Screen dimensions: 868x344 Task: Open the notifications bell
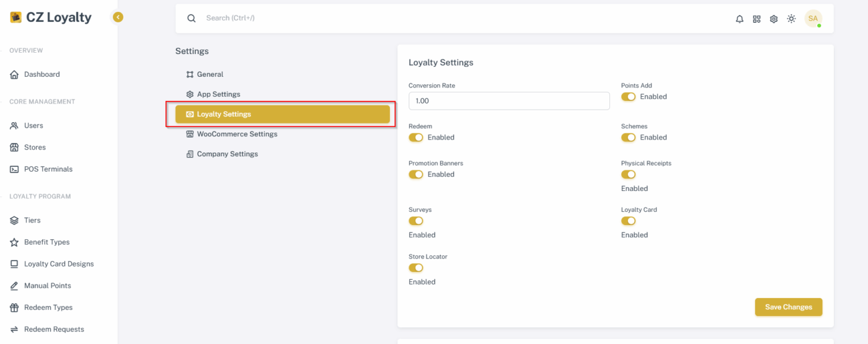(x=740, y=19)
